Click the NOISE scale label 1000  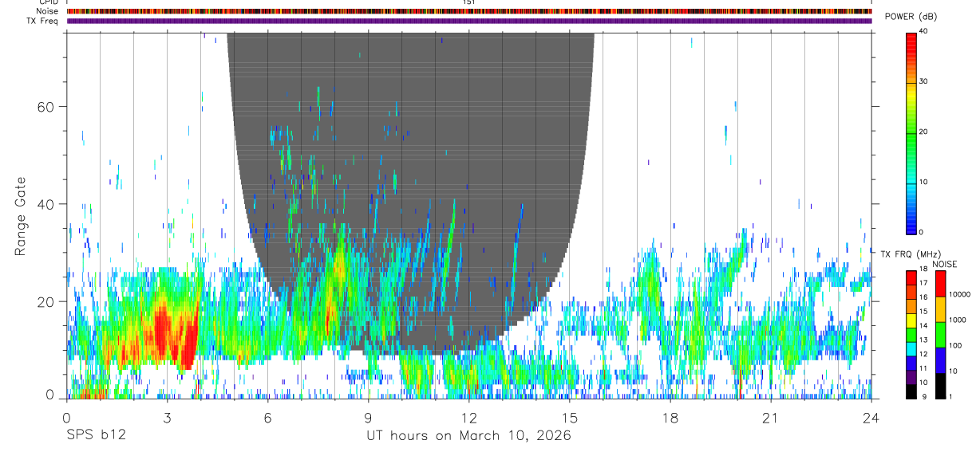click(958, 320)
